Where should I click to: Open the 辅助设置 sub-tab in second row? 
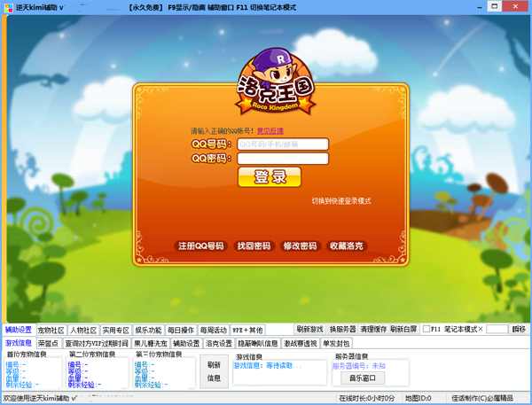click(186, 343)
